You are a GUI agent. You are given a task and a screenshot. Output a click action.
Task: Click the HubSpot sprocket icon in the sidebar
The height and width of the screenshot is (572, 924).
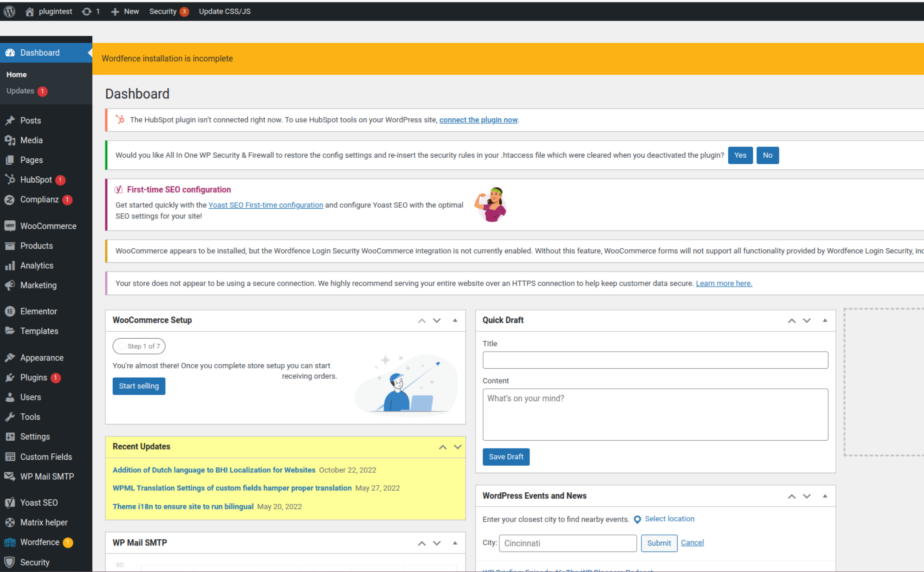coord(10,180)
